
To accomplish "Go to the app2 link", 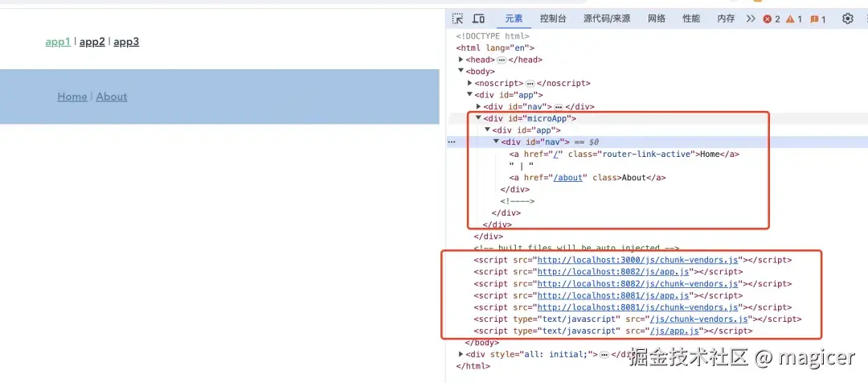I will pos(92,42).
